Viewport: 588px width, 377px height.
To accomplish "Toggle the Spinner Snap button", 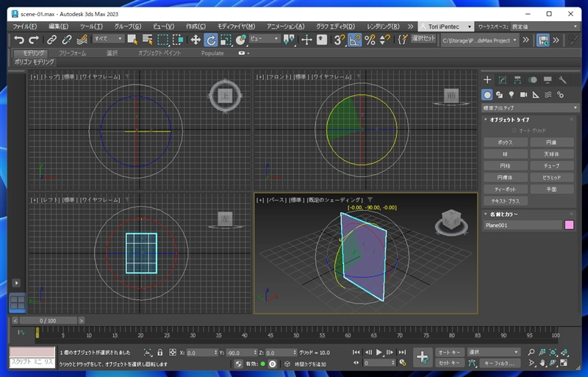I will (x=384, y=40).
